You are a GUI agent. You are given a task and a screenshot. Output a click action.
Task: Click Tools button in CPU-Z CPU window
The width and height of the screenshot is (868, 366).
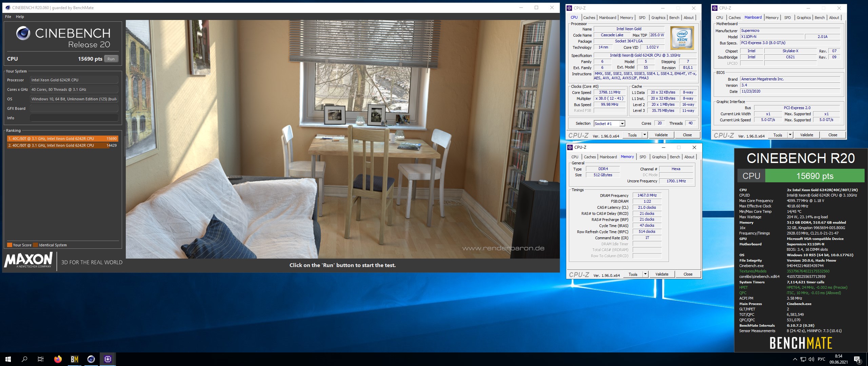(x=632, y=135)
